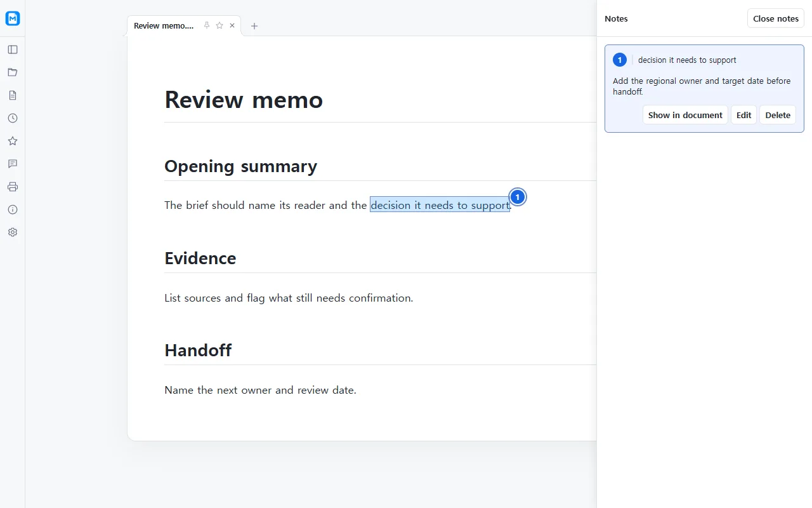Open recent history via the clock icon

point(13,118)
